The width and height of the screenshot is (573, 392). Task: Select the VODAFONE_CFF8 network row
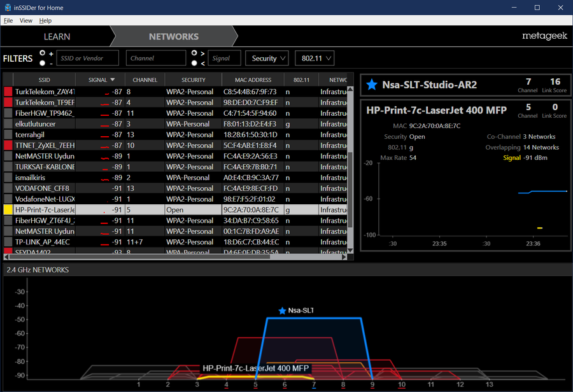175,188
